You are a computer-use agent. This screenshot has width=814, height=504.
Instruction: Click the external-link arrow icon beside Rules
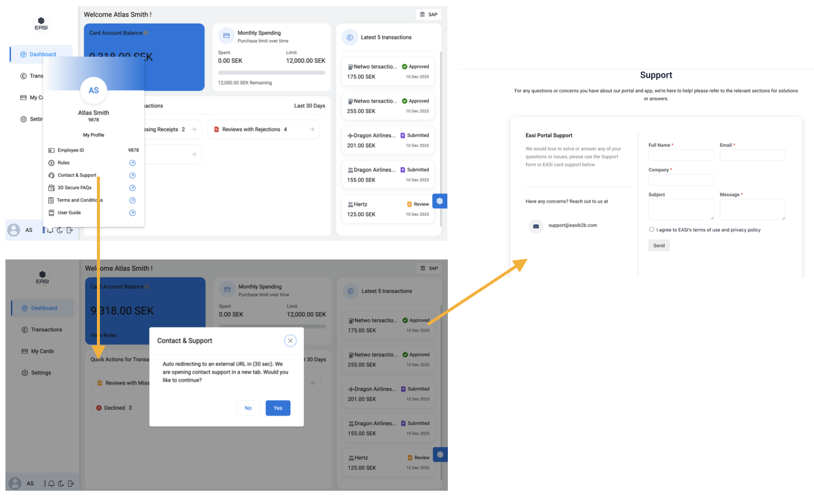132,163
